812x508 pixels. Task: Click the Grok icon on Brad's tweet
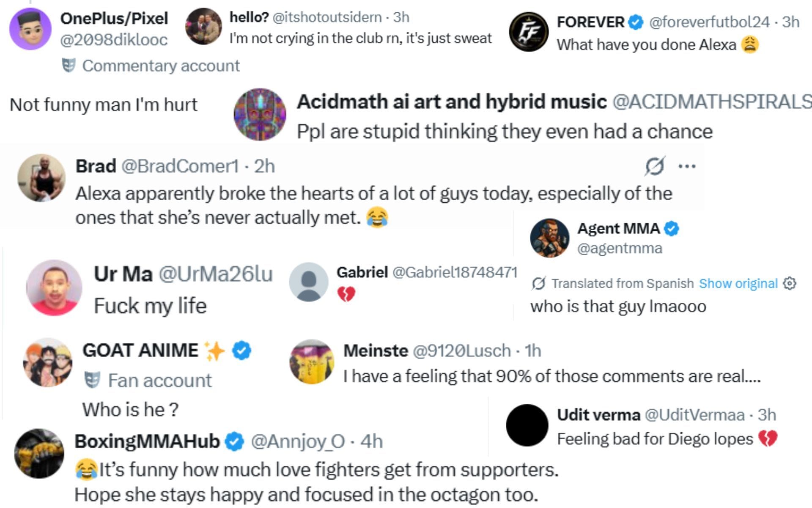point(655,166)
